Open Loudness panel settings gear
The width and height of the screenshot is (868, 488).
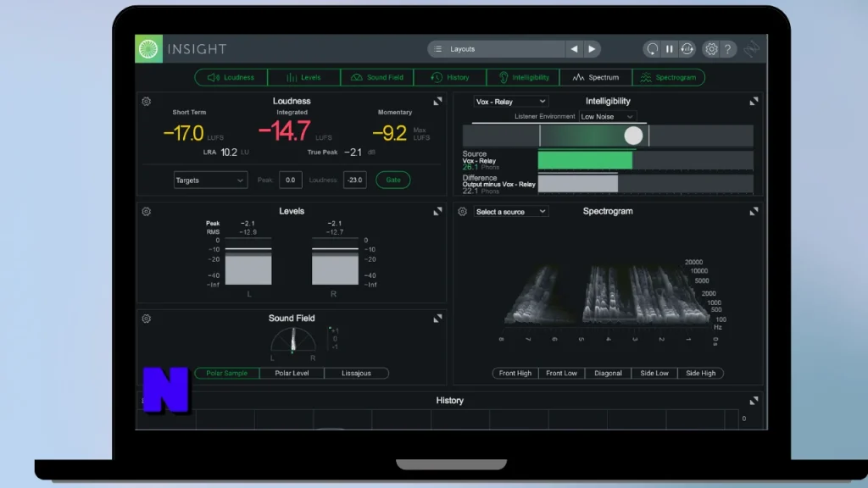(x=146, y=102)
